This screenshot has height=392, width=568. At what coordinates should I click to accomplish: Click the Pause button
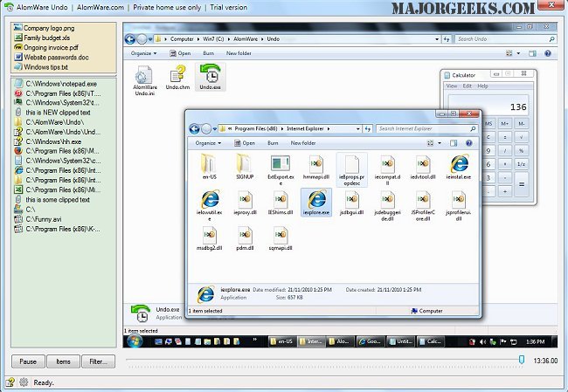[x=28, y=361]
